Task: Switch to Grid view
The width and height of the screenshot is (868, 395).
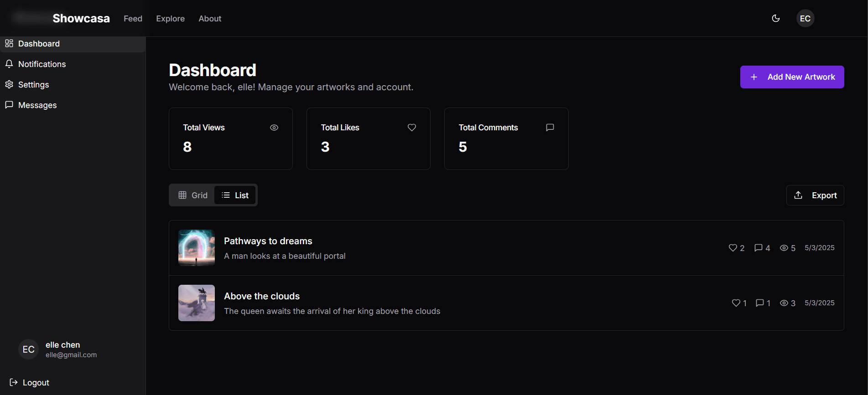Action: tap(192, 195)
